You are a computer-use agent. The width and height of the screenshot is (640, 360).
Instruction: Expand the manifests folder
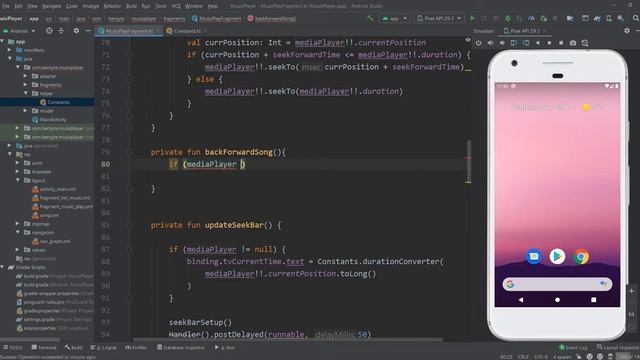(10, 50)
